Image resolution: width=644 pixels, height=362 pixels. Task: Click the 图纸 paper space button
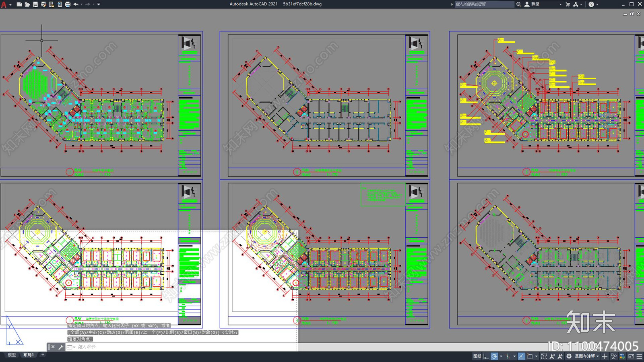point(477,356)
